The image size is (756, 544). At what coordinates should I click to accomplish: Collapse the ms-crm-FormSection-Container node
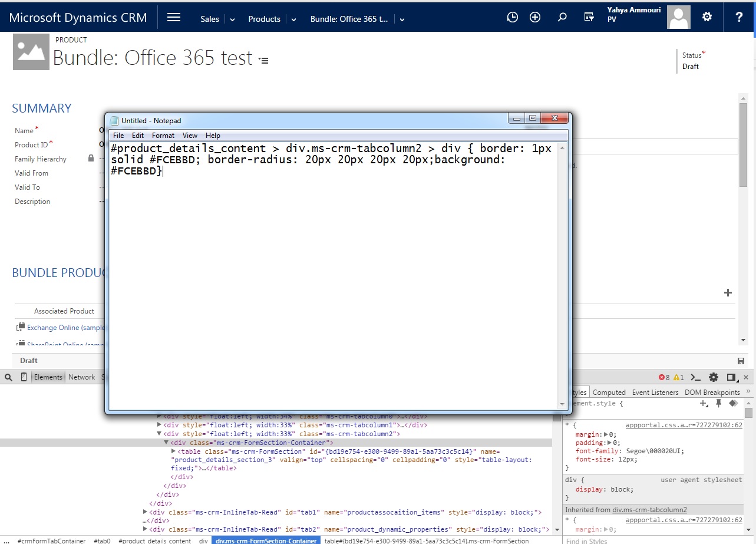(x=166, y=442)
